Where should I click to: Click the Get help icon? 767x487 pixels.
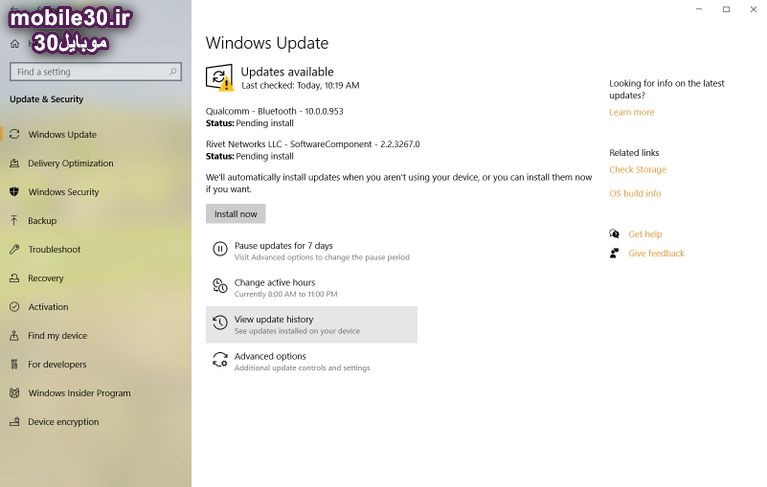[x=614, y=234]
